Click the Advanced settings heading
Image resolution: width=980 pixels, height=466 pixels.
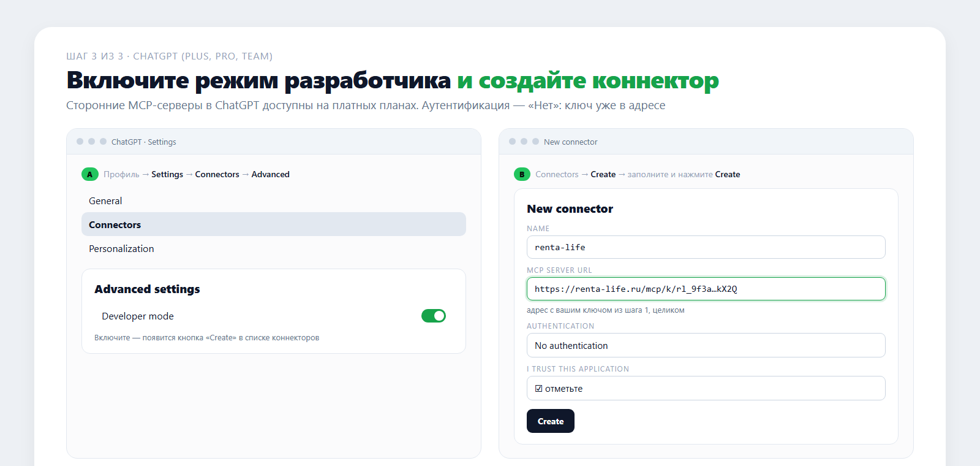(147, 289)
